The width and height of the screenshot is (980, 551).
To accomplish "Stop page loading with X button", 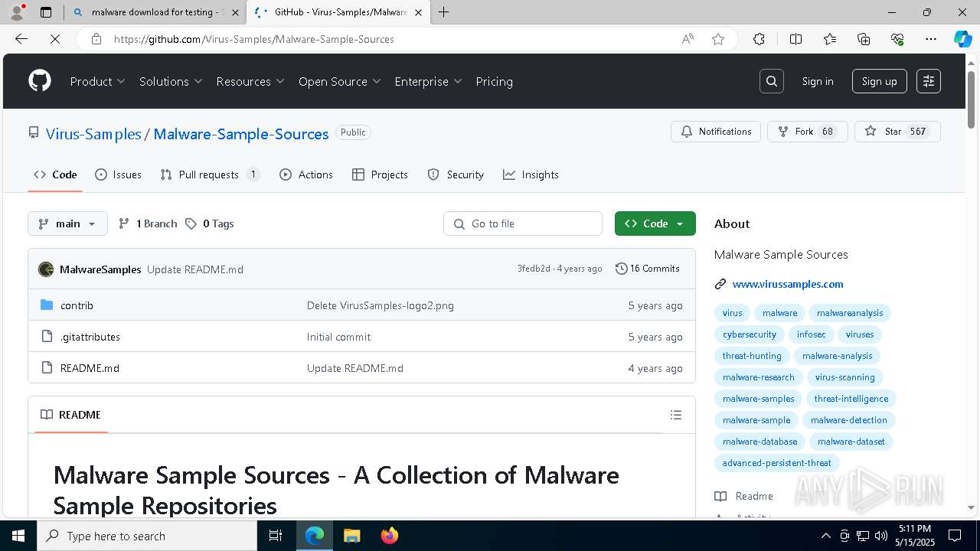I will coord(55,39).
